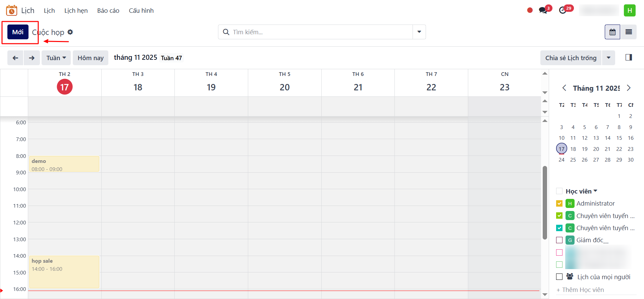Open dropdown next to Chia sẻ Lịch trống
Viewport: 644px width, 299px height.
(x=608, y=58)
